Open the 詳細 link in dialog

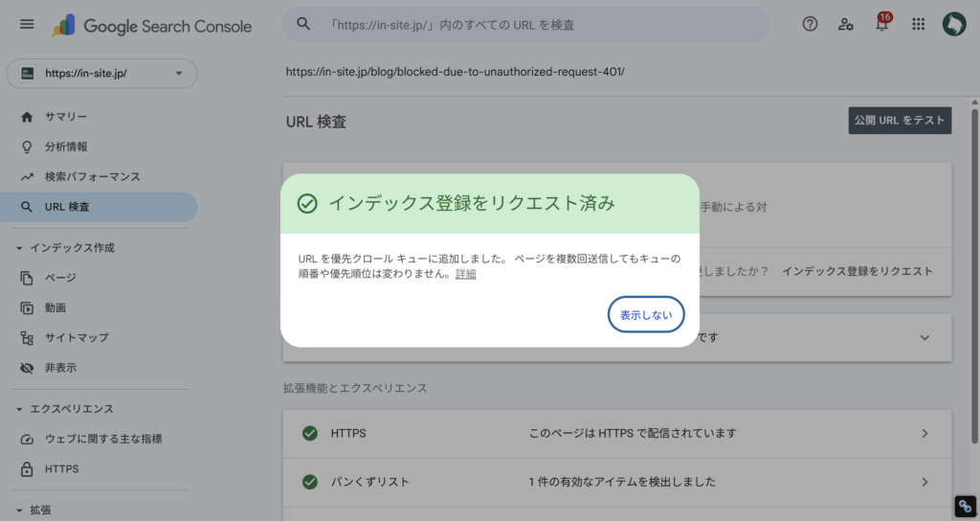pyautogui.click(x=466, y=274)
